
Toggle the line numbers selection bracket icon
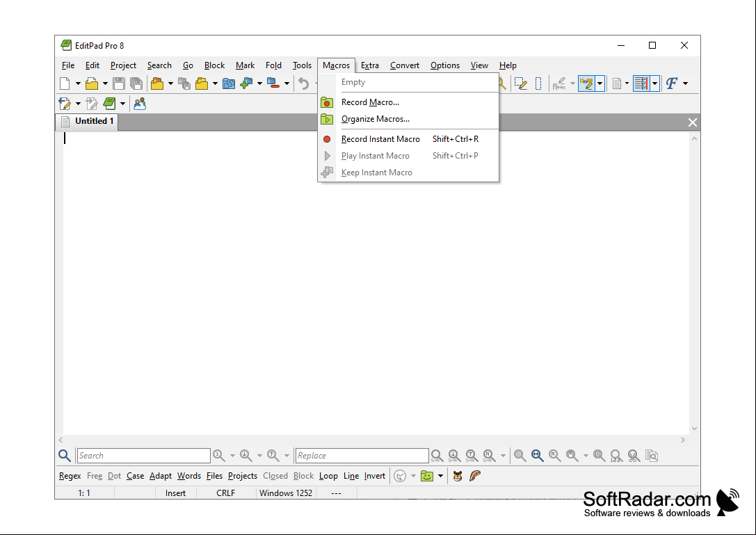(538, 83)
